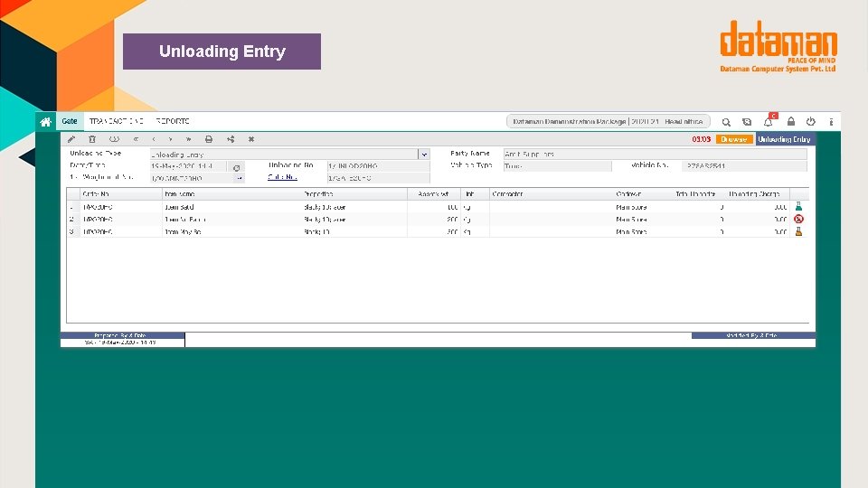The width and height of the screenshot is (868, 488).
Task: Click the share icon in toolbar
Action: pyautogui.click(x=231, y=139)
